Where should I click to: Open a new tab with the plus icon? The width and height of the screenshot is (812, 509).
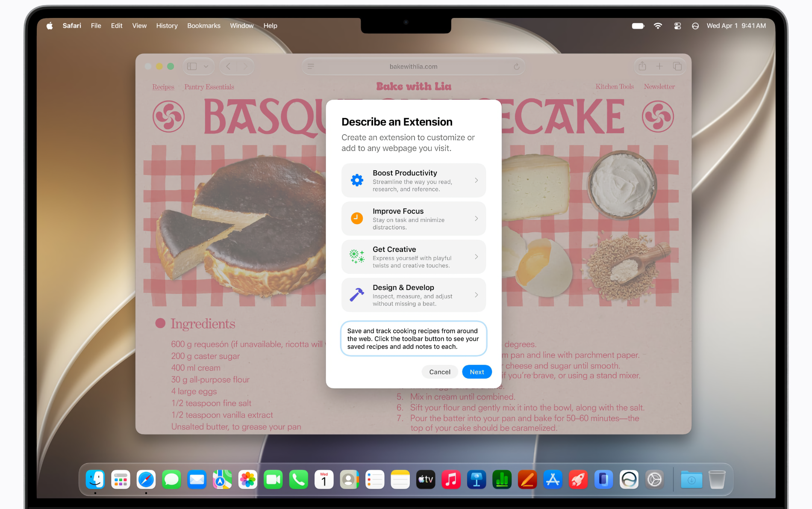pos(659,66)
